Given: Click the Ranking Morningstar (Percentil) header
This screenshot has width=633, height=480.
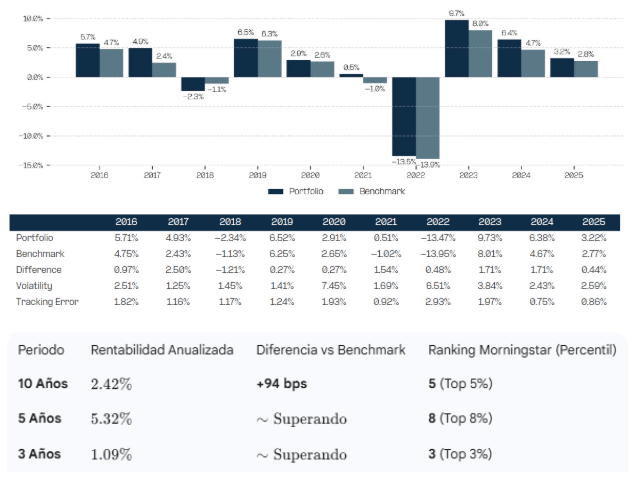Looking at the screenshot, I should coord(522,350).
